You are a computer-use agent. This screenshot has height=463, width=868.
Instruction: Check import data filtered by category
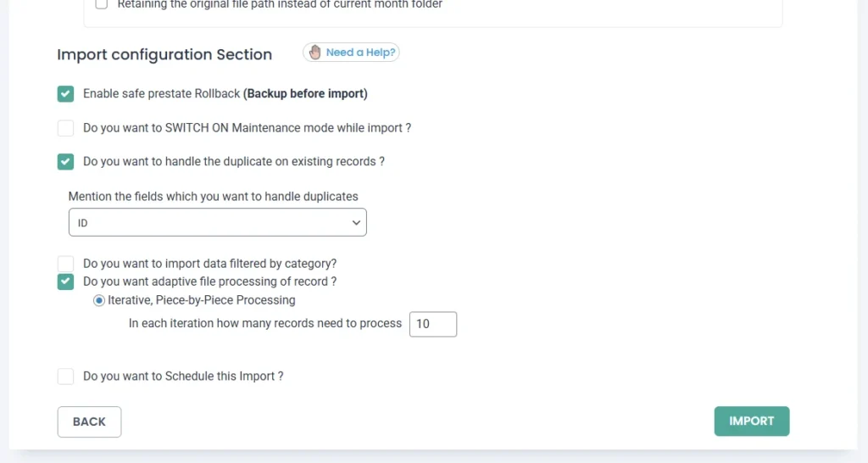coord(66,264)
